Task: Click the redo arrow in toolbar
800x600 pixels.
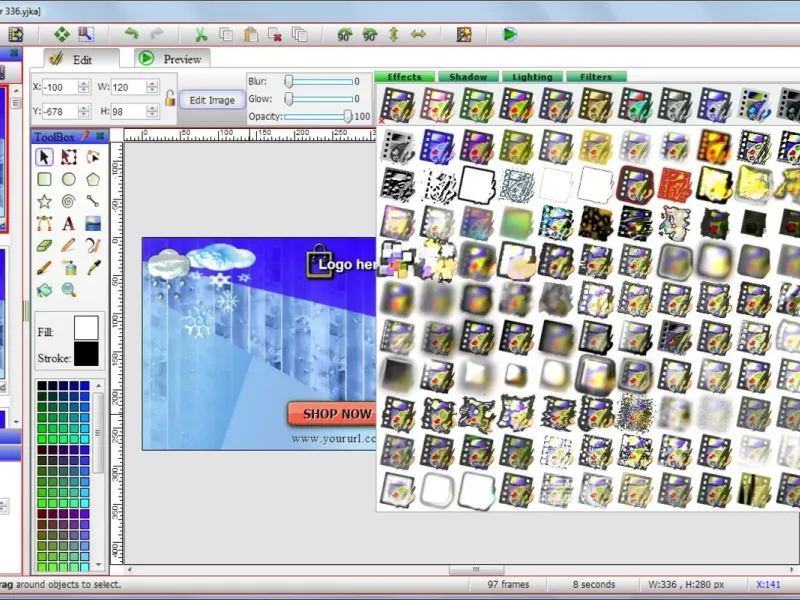Action: [157, 34]
